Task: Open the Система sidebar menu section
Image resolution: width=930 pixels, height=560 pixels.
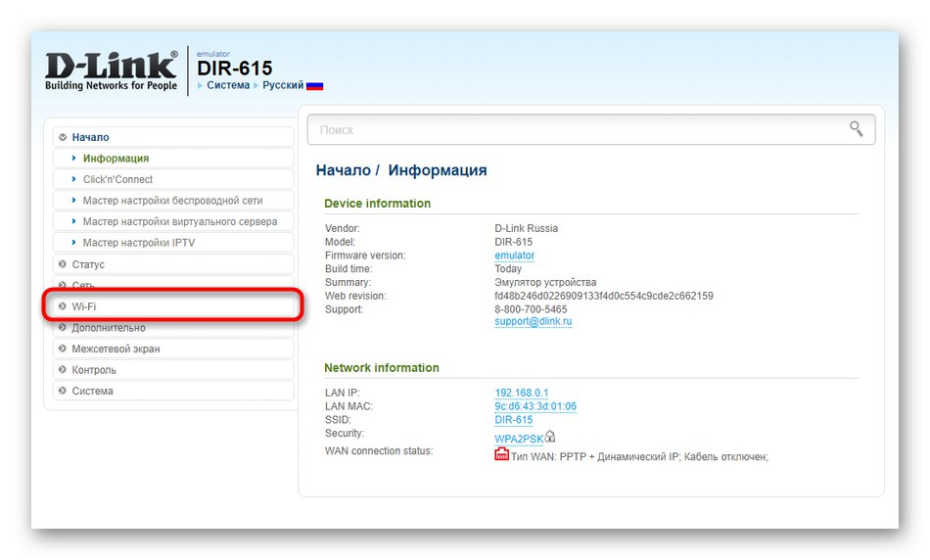Action: [173, 391]
